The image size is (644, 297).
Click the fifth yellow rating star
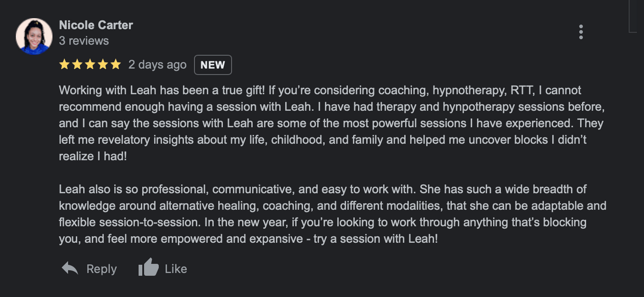tap(116, 65)
